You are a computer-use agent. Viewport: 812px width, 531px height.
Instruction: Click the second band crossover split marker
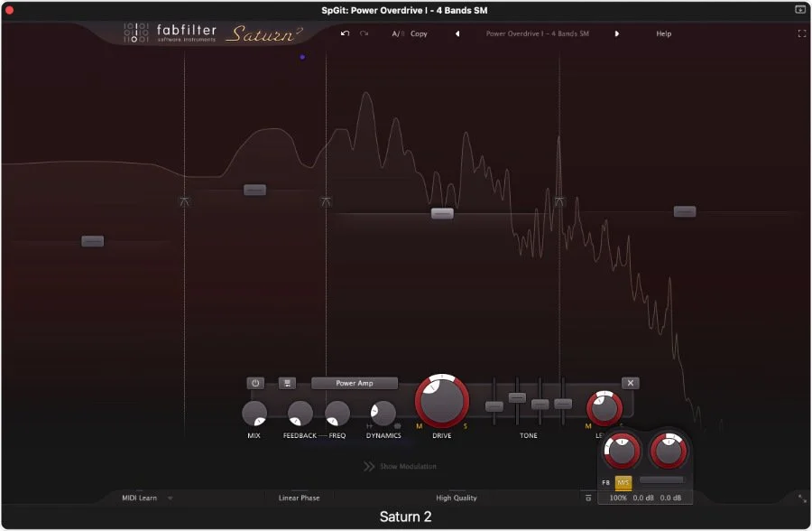[x=326, y=201]
